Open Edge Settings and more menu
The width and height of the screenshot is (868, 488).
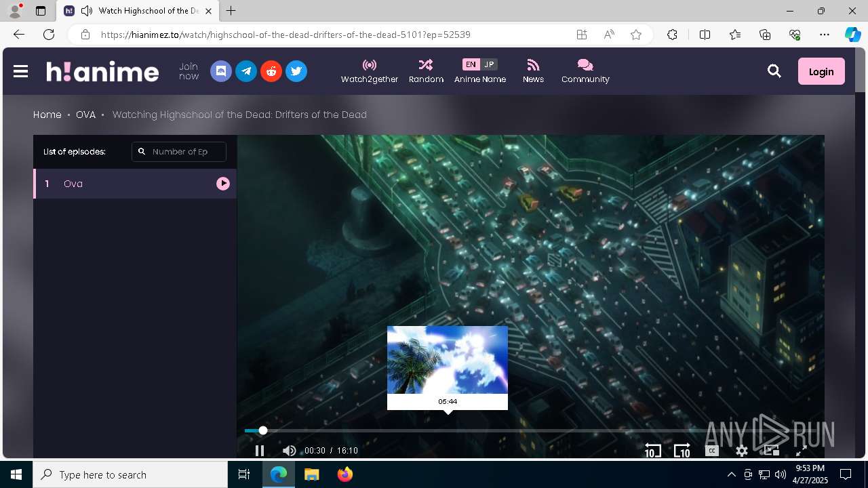(825, 35)
